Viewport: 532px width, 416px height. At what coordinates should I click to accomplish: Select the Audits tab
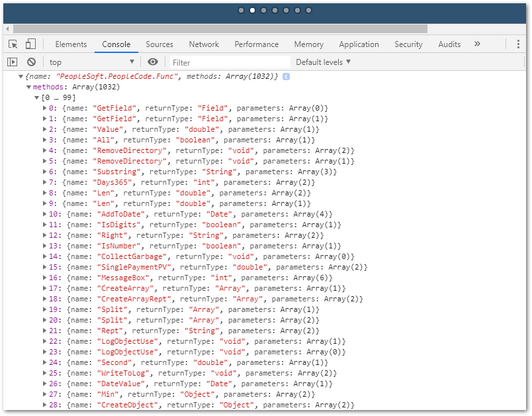449,44
